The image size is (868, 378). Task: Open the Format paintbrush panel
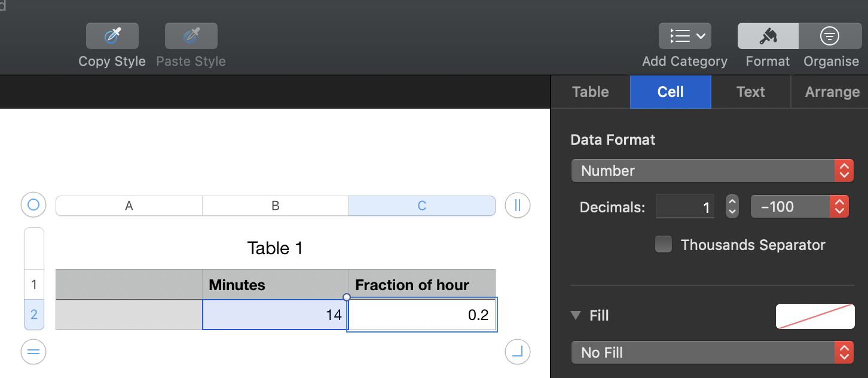tap(768, 36)
